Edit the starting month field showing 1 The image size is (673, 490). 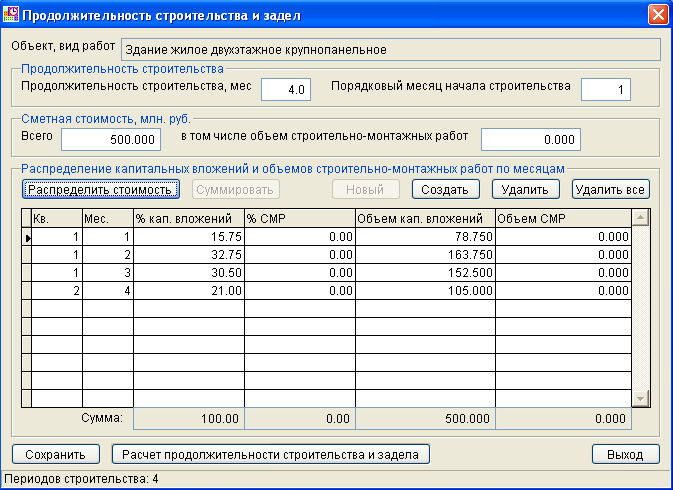pos(606,89)
